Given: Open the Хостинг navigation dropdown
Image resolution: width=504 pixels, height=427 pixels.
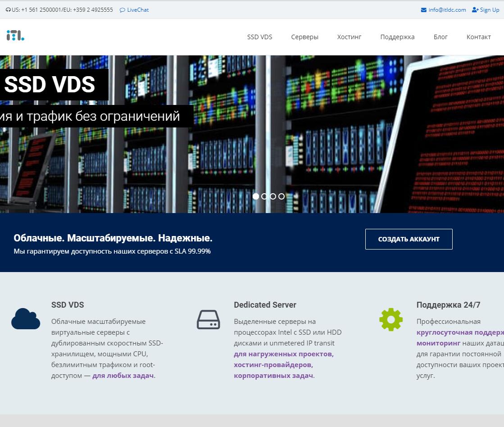Looking at the screenshot, I should 349,37.
